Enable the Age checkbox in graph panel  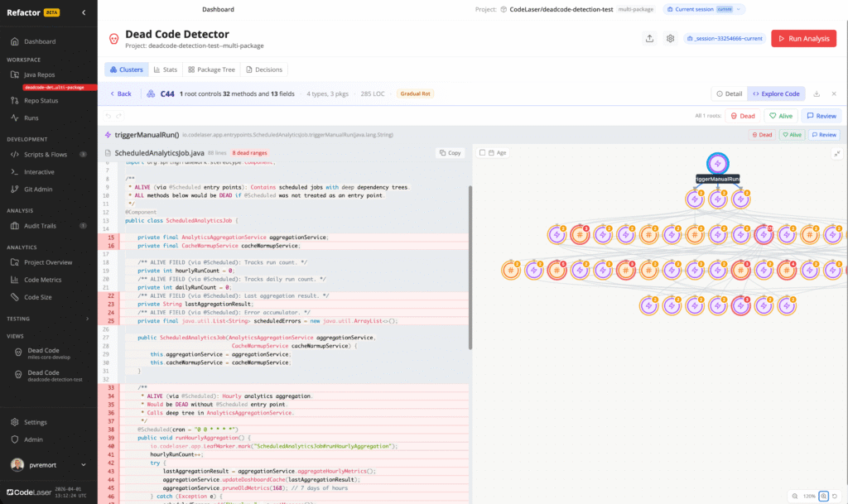[x=483, y=153]
